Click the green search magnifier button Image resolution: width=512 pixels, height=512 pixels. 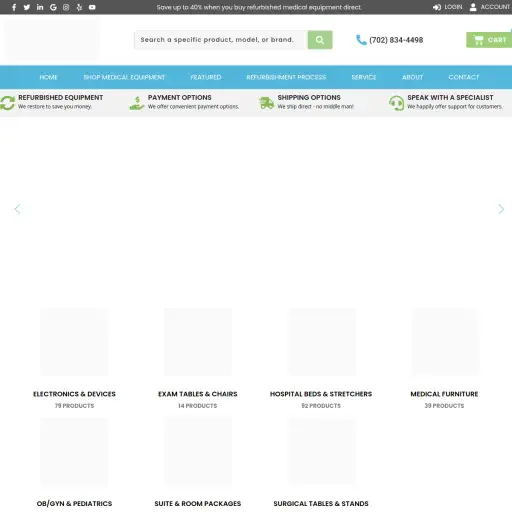(x=320, y=40)
